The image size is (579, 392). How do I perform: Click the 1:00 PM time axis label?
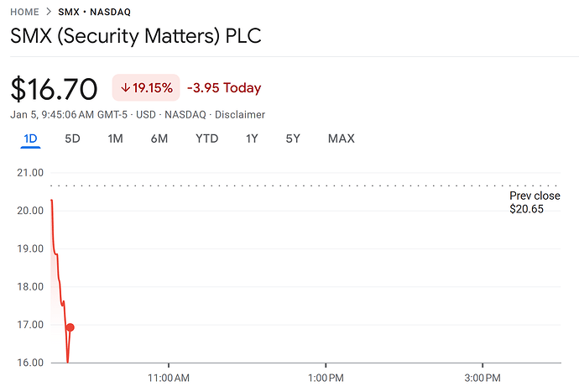point(326,379)
